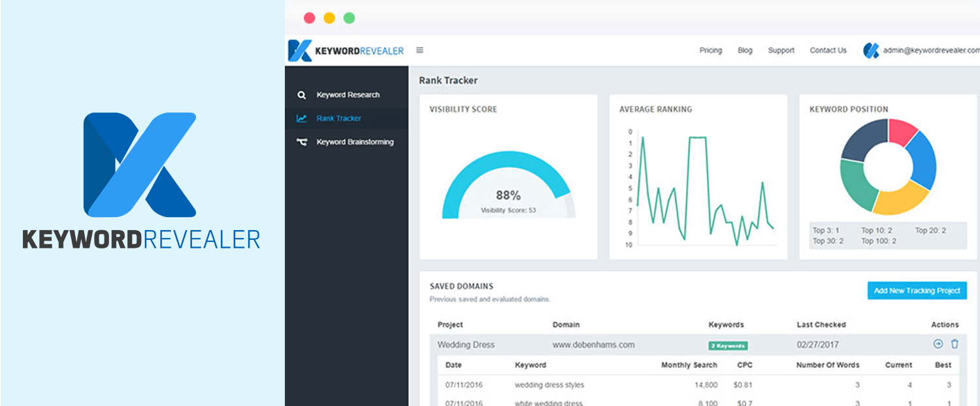Click the Keyword Research magnifier icon

pyautogui.click(x=301, y=95)
